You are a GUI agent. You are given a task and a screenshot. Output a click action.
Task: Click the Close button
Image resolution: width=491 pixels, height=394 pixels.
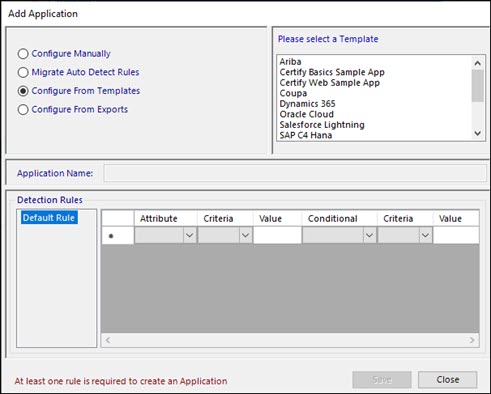pyautogui.click(x=448, y=380)
